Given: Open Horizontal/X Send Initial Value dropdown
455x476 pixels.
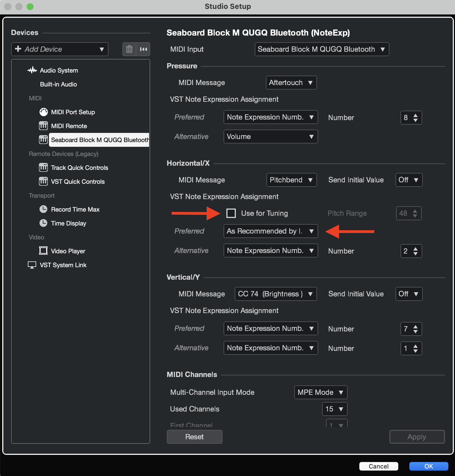Looking at the screenshot, I should coord(409,180).
